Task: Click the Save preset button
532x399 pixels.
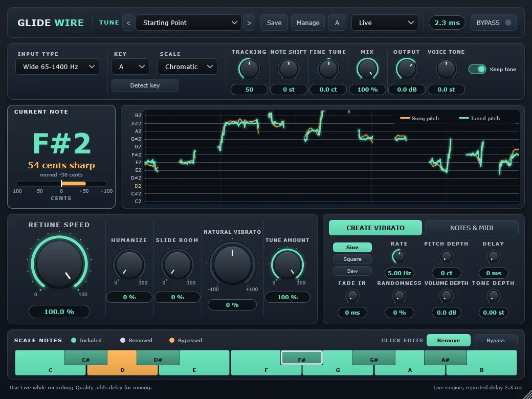Action: pos(274,23)
